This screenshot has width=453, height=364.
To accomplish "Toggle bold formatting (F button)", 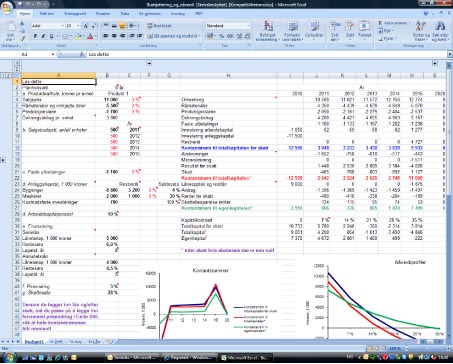I will coord(35,36).
